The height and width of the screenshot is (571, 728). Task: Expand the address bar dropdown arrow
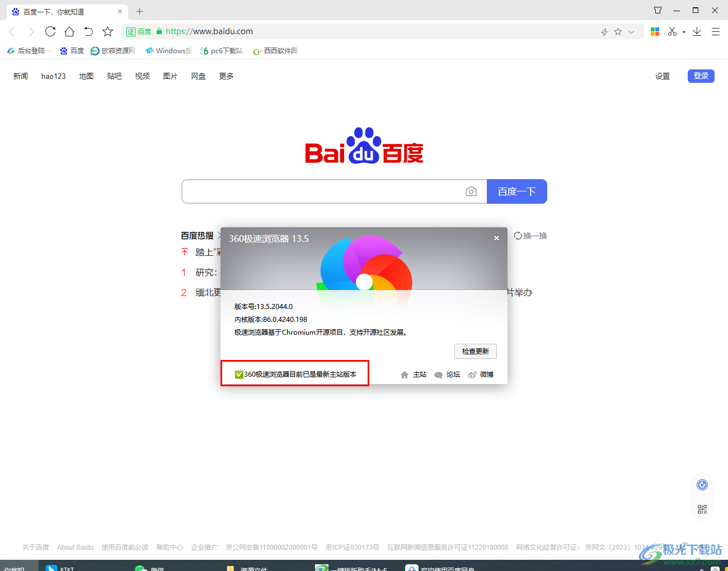coord(631,32)
